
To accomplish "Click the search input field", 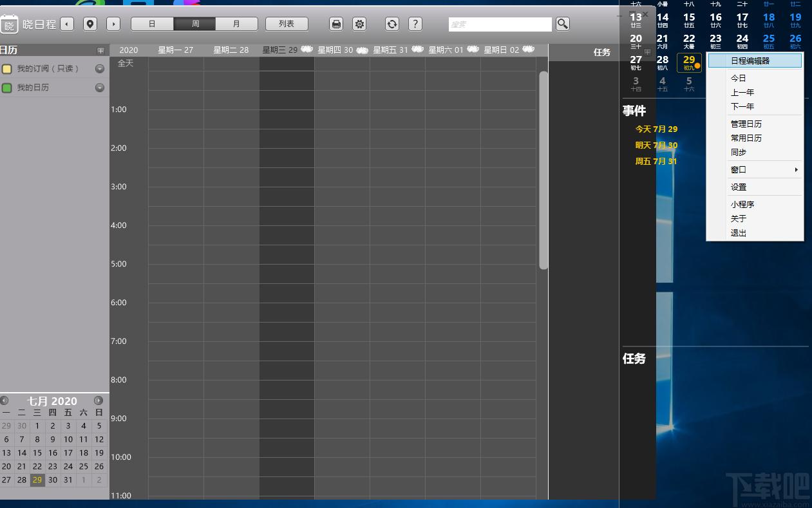I will [500, 24].
